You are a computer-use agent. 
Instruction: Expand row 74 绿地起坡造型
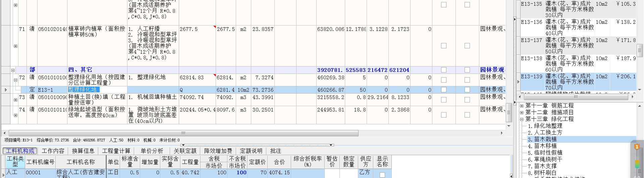point(15,115)
